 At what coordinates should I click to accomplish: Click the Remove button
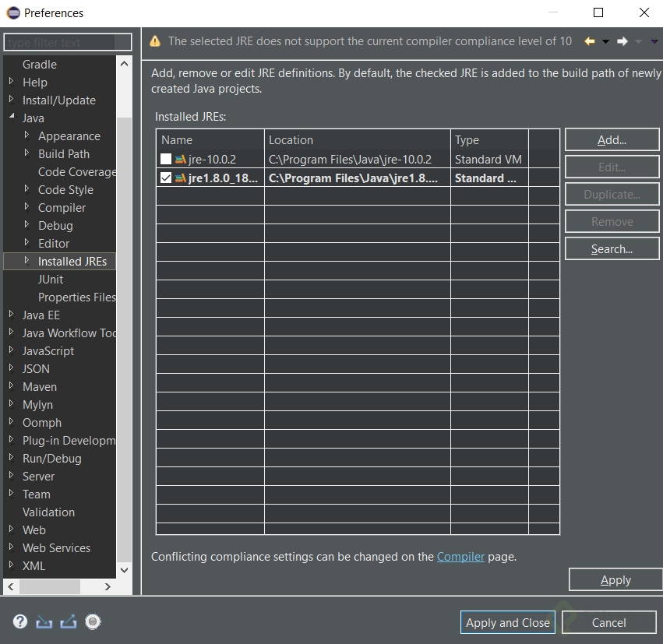tap(612, 222)
